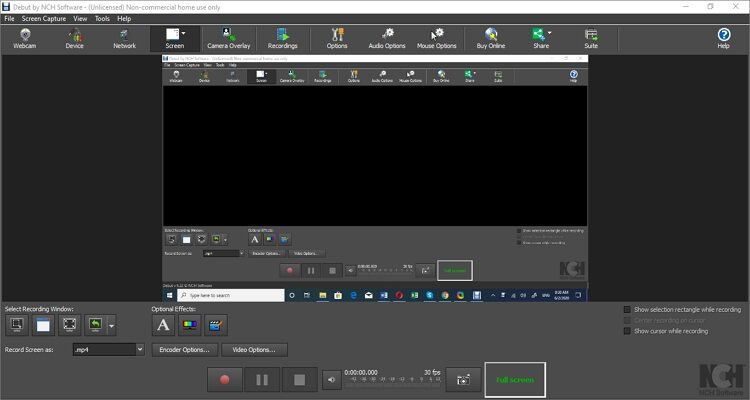The height and width of the screenshot is (400, 750).
Task: Open the Help menu
Action: pos(124,19)
